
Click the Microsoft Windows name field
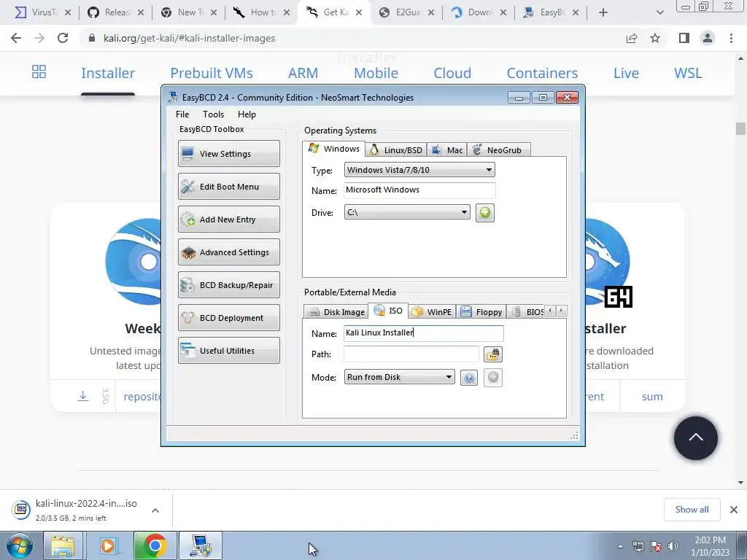point(419,190)
